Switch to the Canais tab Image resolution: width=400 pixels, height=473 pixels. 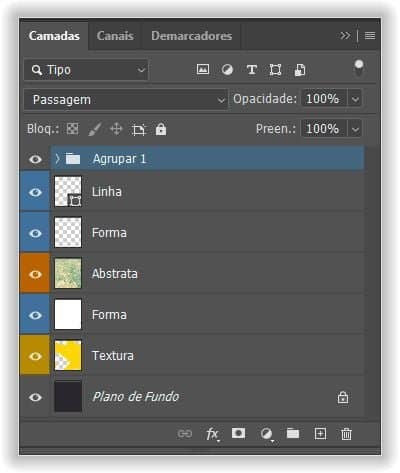(x=115, y=36)
